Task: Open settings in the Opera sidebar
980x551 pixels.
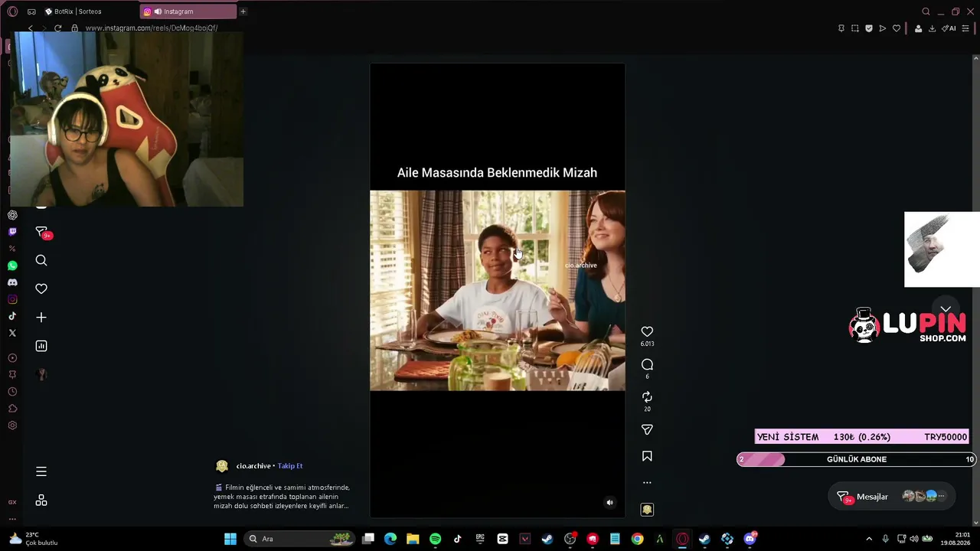Action: point(12,425)
